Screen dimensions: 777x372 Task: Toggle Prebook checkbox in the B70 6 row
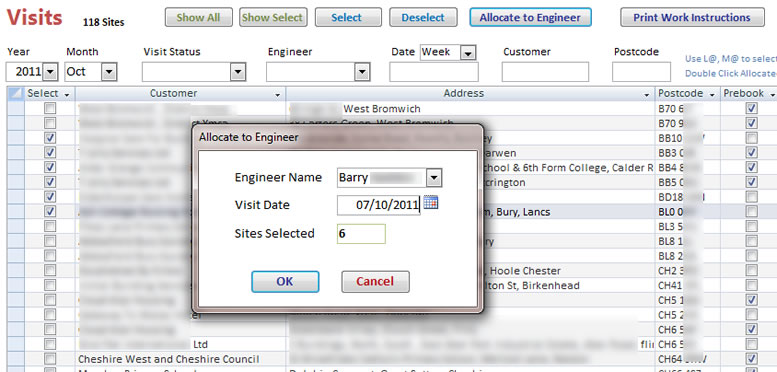752,108
